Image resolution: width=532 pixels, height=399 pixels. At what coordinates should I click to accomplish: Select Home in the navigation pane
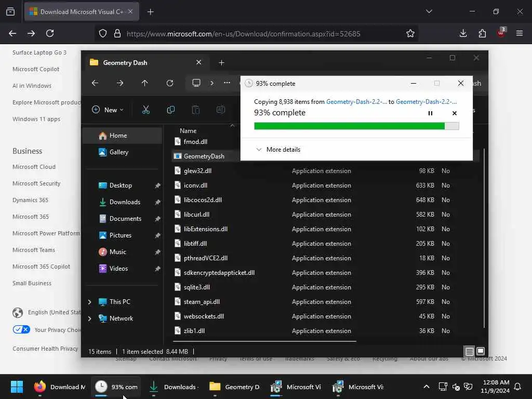pos(123,136)
